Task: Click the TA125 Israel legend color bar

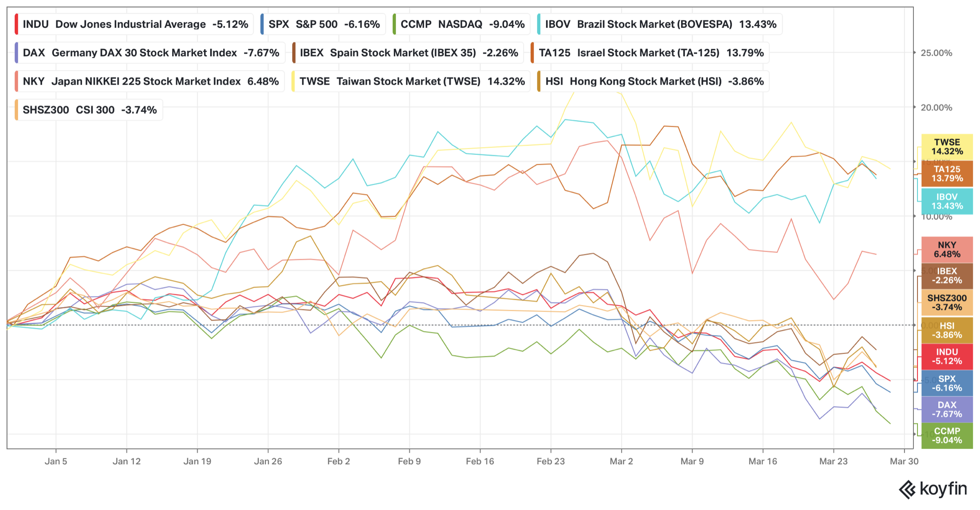Action: pos(532,53)
